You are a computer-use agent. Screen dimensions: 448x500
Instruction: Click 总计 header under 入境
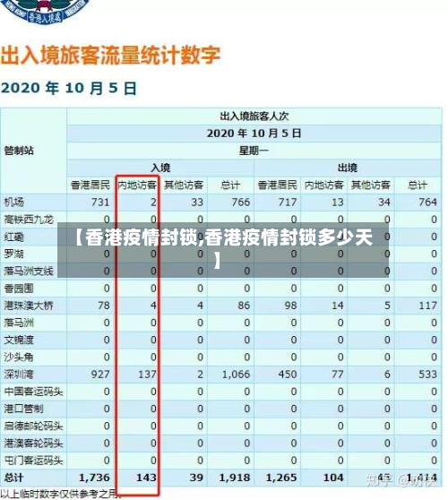[230, 185]
